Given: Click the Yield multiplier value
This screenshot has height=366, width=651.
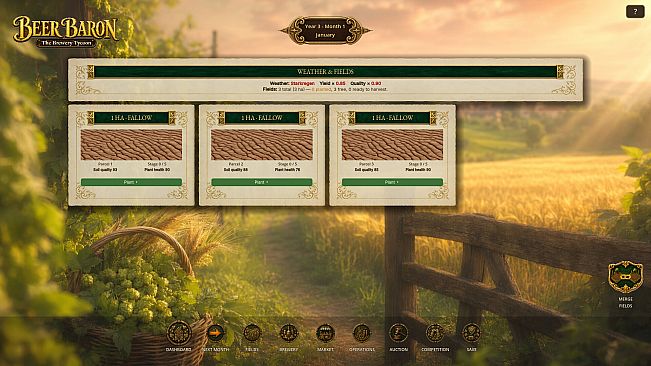Looking at the screenshot, I should pos(340,83).
